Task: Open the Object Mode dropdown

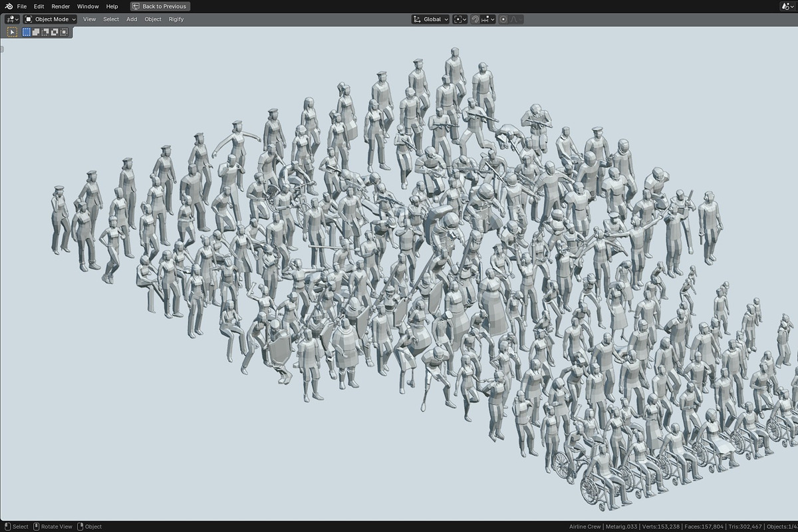Action: click(50, 19)
